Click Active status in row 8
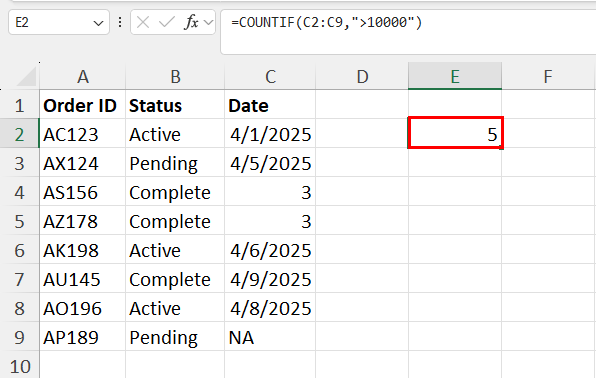The height and width of the screenshot is (378, 596). tap(175, 308)
